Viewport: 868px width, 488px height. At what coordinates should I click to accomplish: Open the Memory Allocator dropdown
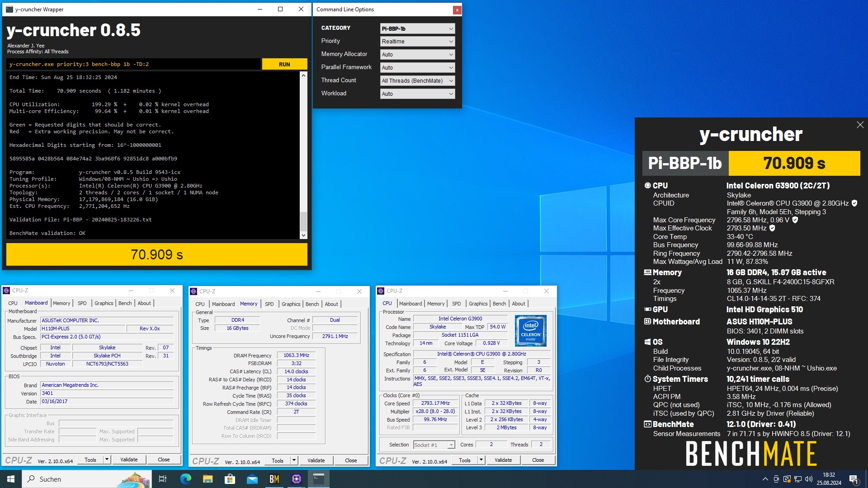(x=417, y=54)
